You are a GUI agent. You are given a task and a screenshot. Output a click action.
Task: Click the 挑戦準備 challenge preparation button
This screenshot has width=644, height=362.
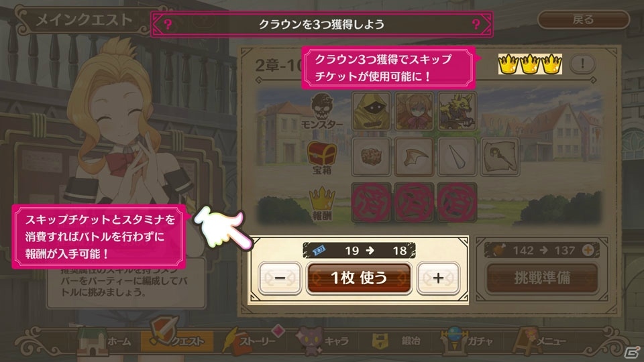(x=542, y=278)
